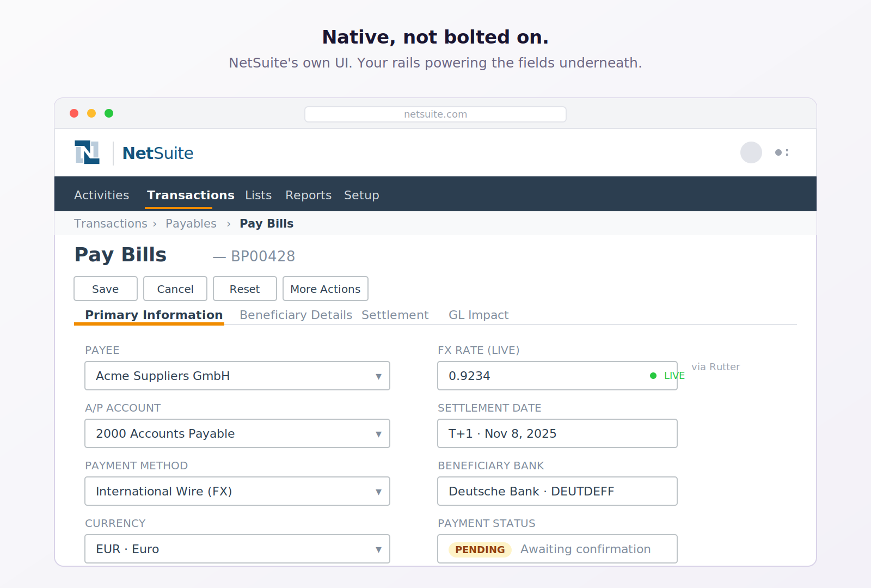Open the Transactions menu
This screenshot has width=871, height=588.
191,195
